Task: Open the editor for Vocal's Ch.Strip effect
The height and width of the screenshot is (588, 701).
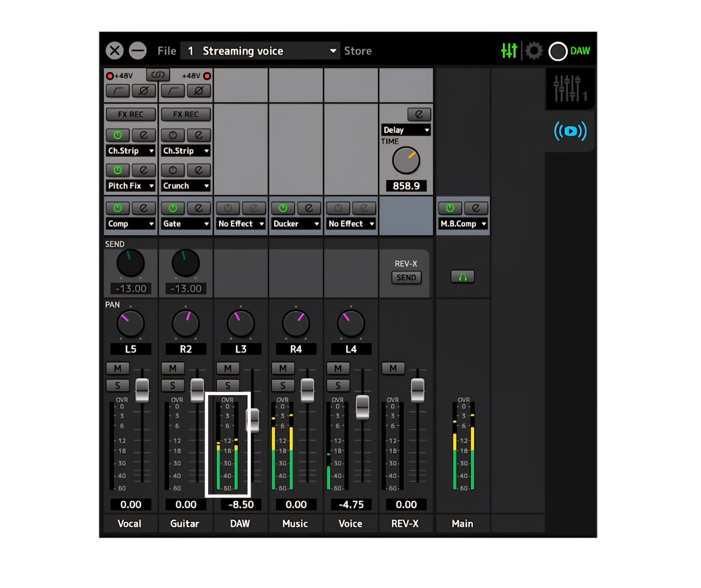Action: 143,135
